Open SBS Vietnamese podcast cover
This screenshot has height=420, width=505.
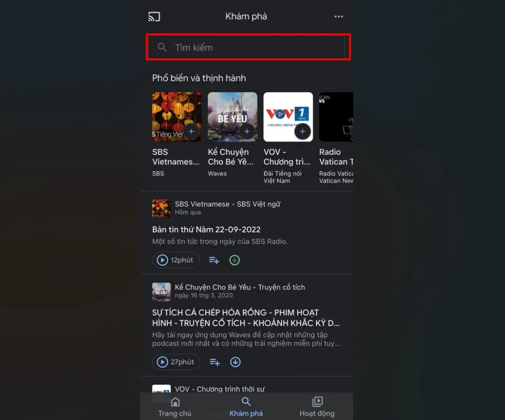[x=177, y=117]
